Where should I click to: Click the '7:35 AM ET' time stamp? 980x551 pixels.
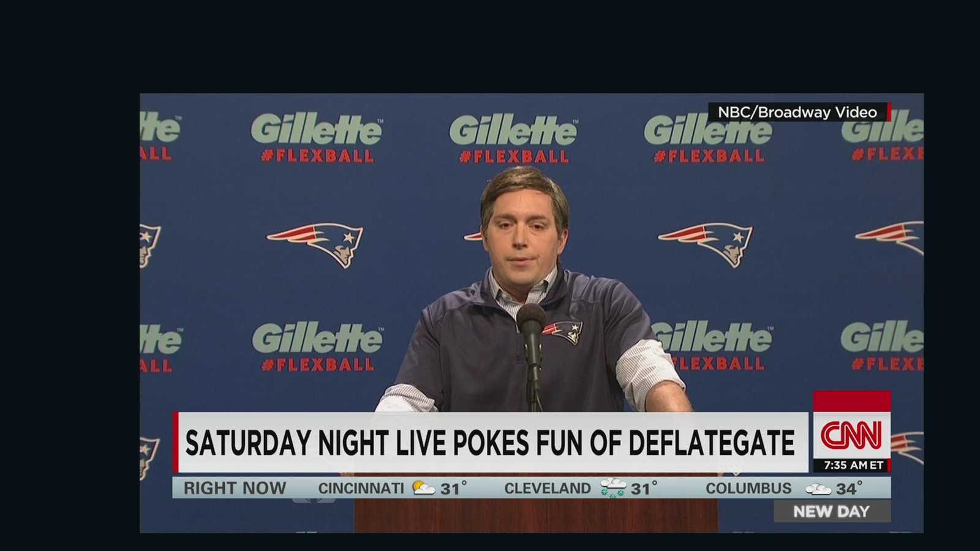(853, 465)
